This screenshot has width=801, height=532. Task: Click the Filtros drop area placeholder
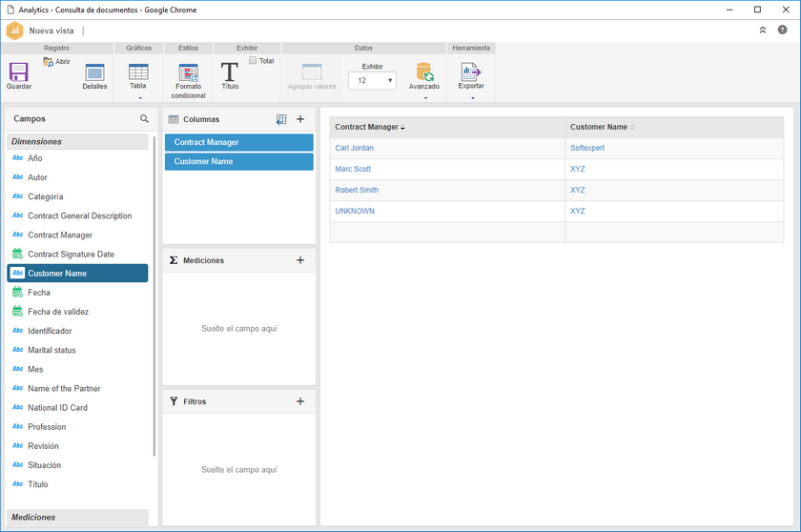pyautogui.click(x=239, y=470)
